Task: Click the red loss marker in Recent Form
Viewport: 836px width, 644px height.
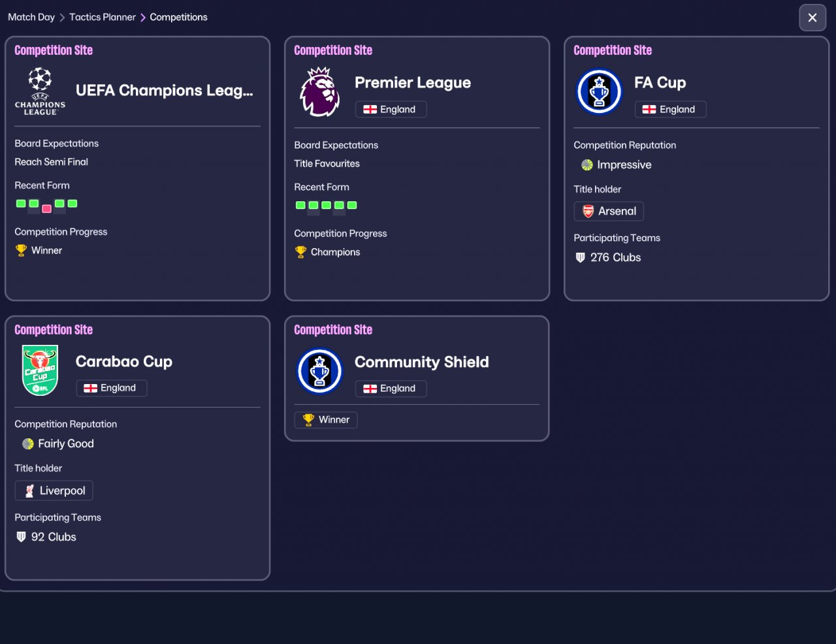Action: pos(46,209)
